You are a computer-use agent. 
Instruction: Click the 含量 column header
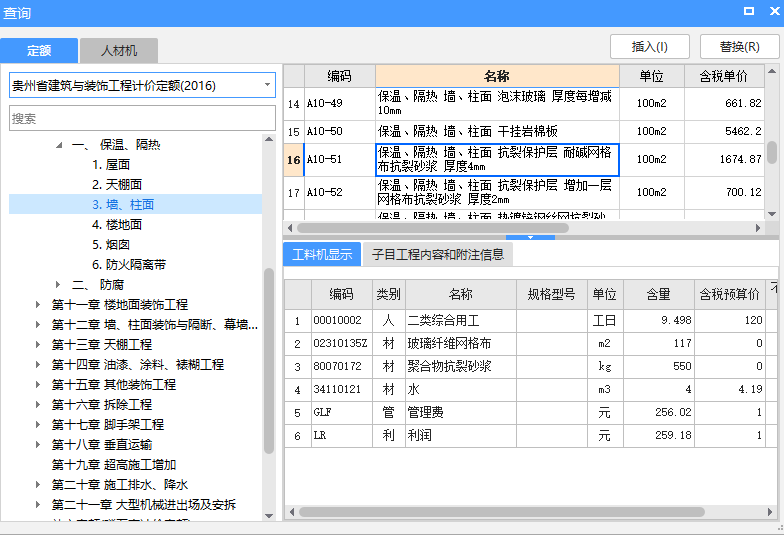click(658, 294)
